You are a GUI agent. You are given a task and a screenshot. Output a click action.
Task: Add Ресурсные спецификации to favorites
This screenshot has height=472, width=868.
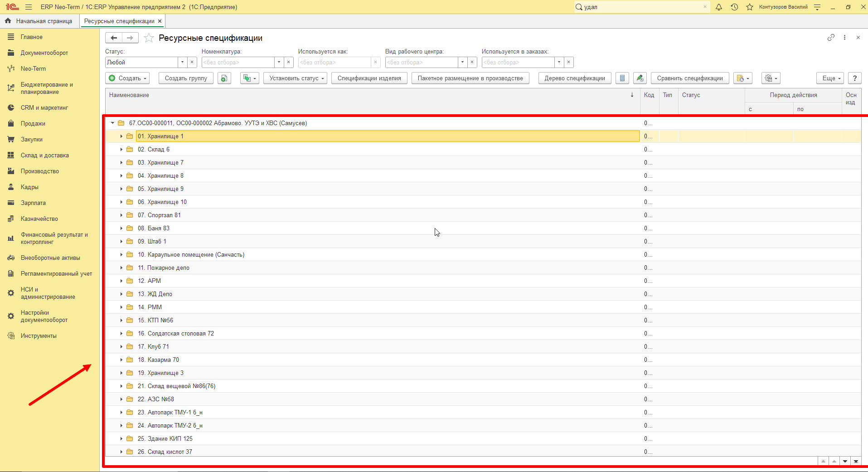[x=149, y=38]
